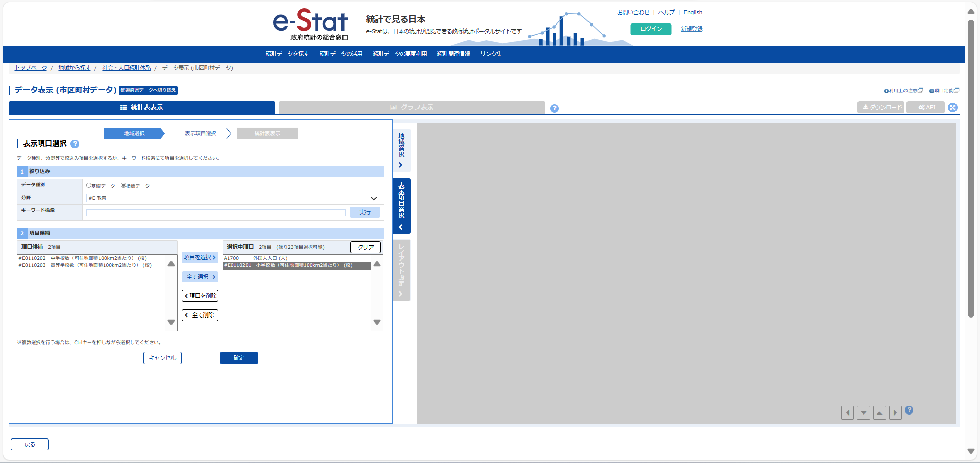Click the up arrow navigation icon
This screenshot has height=463, width=980.
(879, 412)
